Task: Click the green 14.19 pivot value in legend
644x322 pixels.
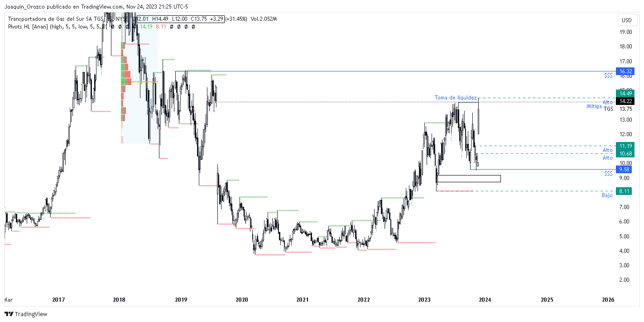Action: (146, 27)
